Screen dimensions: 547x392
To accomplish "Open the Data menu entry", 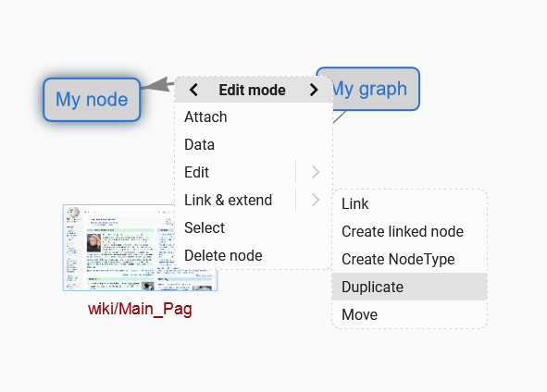I will tap(254, 144).
